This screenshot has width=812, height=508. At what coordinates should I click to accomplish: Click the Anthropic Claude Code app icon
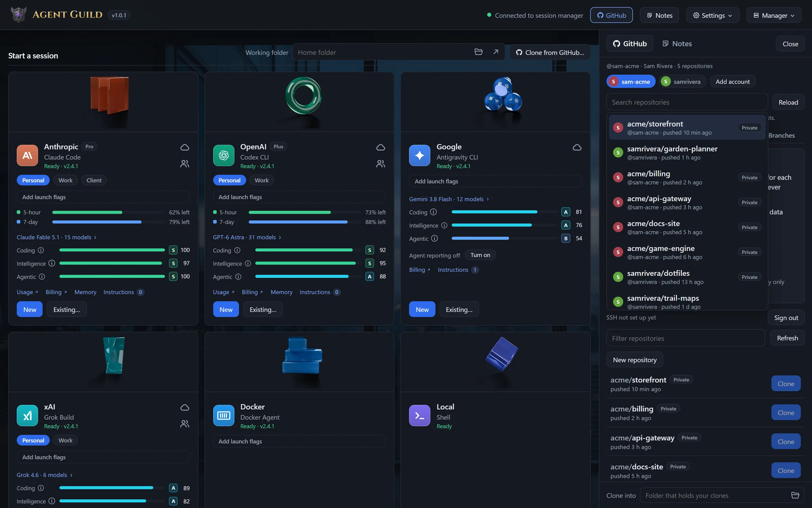[27, 155]
